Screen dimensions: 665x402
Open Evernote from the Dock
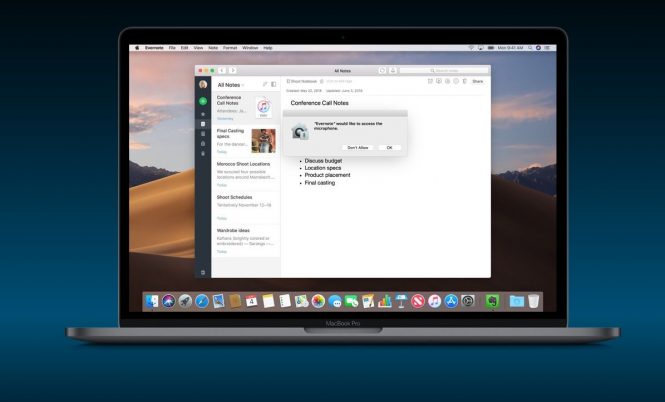(492, 300)
